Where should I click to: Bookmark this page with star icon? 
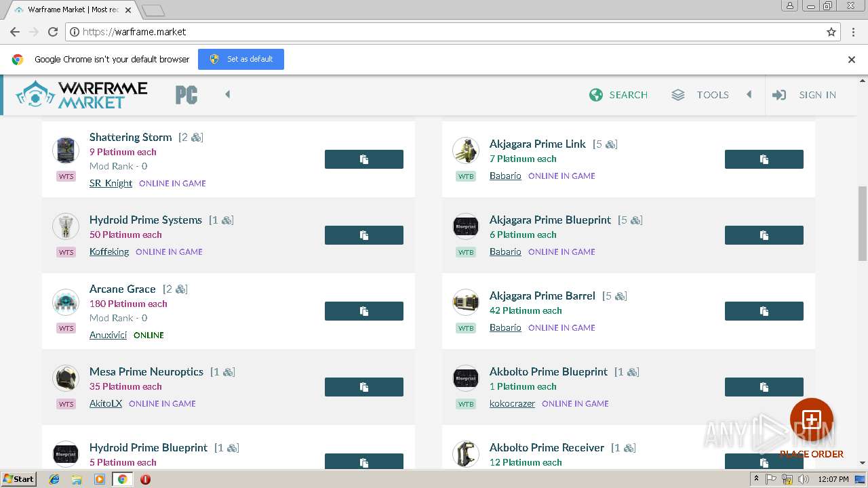coord(831,32)
